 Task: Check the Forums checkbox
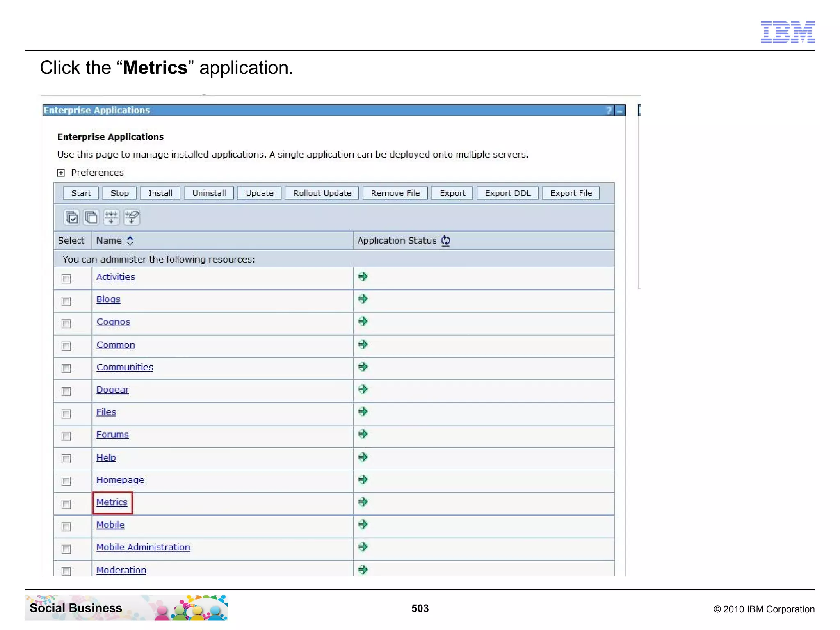coord(66,436)
